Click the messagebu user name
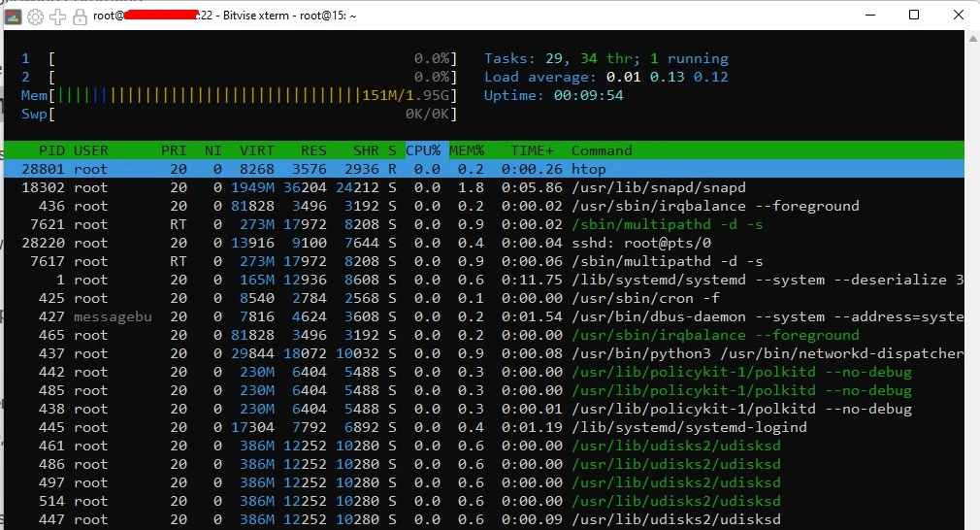This screenshot has width=980, height=530. (113, 316)
